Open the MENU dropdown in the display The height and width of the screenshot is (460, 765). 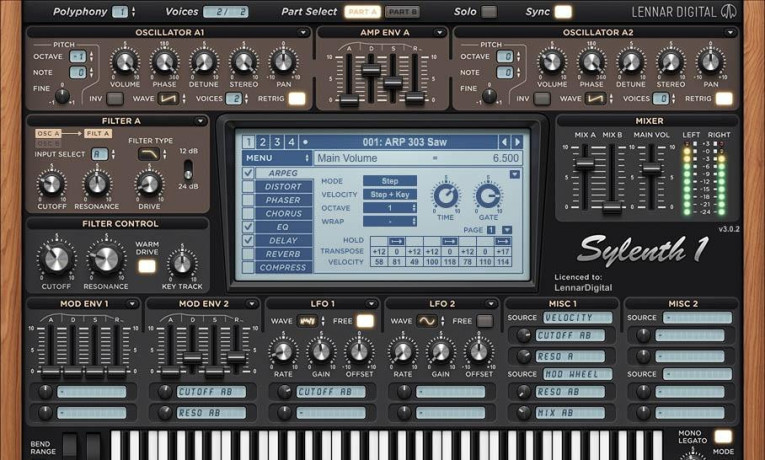click(x=277, y=158)
